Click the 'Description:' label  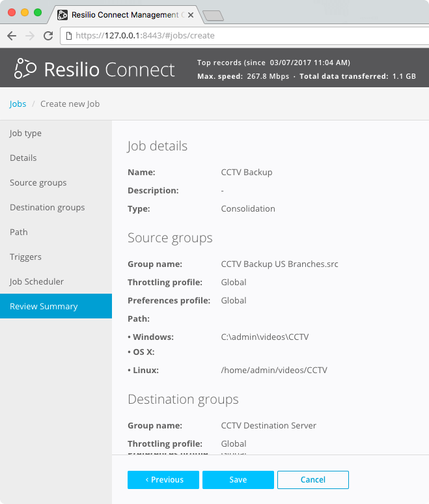[x=153, y=191]
